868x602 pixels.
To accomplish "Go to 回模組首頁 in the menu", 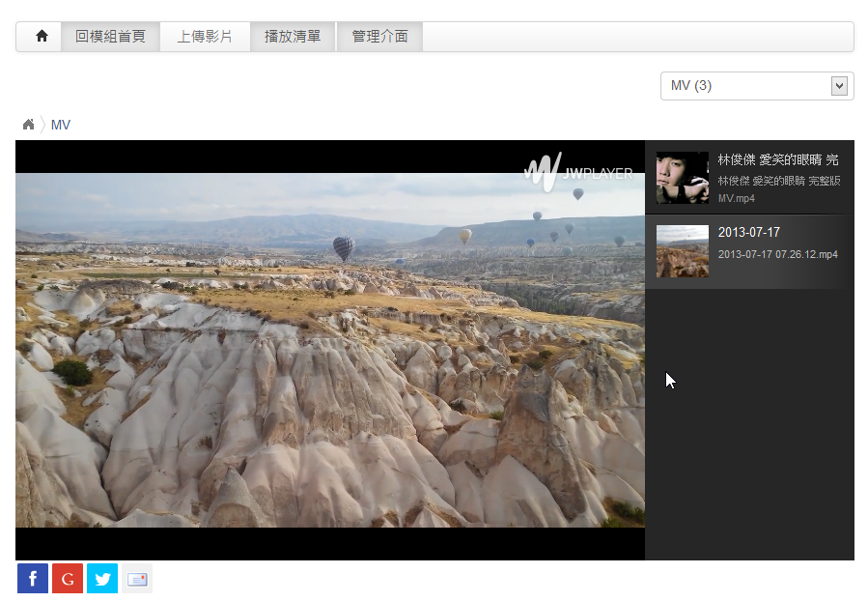I will (x=110, y=37).
